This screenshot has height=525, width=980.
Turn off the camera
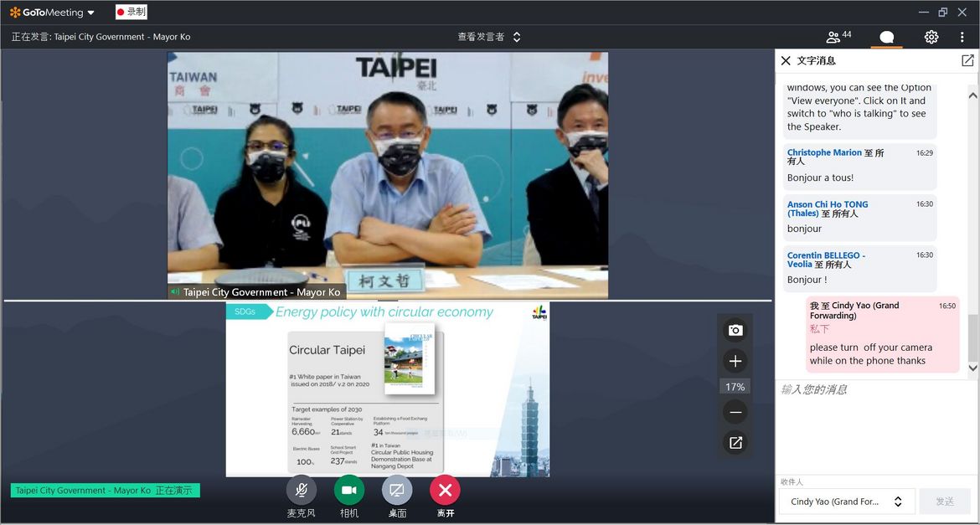click(349, 490)
